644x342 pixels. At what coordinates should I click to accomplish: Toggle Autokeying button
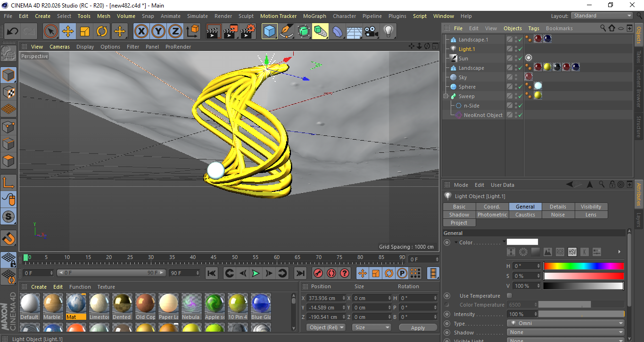tap(331, 273)
